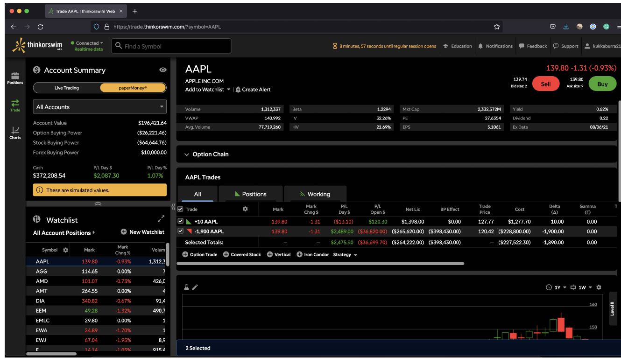Click the green Buy button
This screenshot has width=621, height=364.
coord(602,84)
